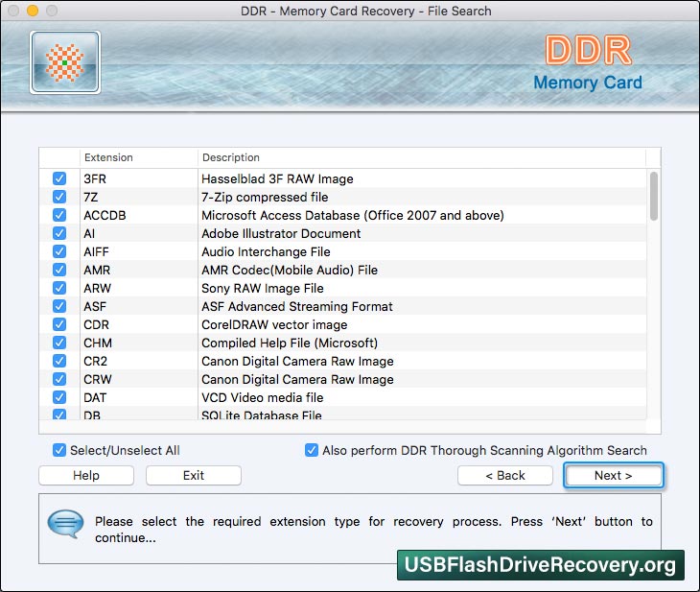Uncheck the CDR extension checkbox
Viewport: 700px width, 592px height.
[58, 324]
